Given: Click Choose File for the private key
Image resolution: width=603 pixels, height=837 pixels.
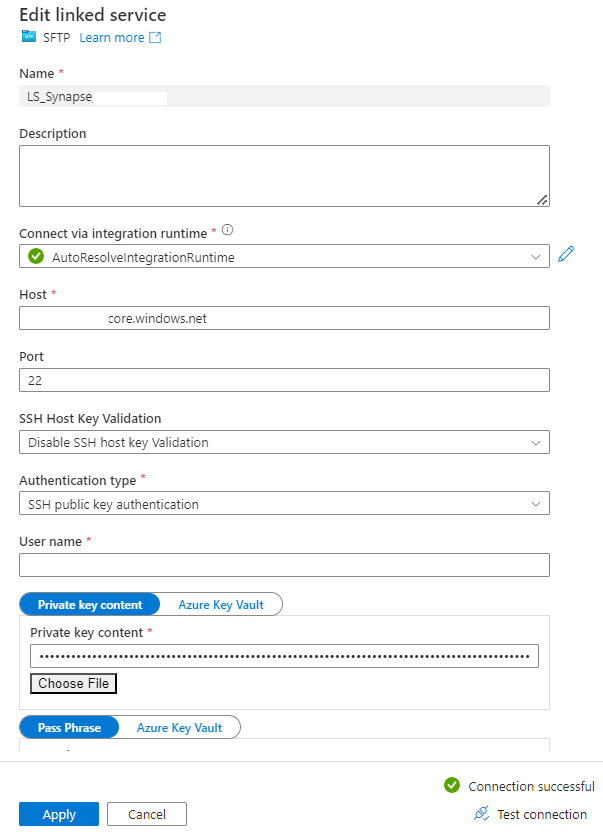Looking at the screenshot, I should (x=72, y=683).
